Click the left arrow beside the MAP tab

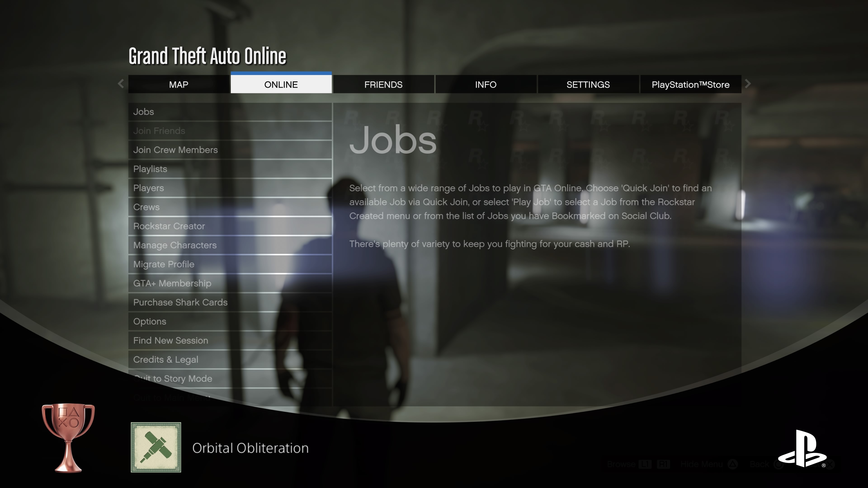pos(121,84)
